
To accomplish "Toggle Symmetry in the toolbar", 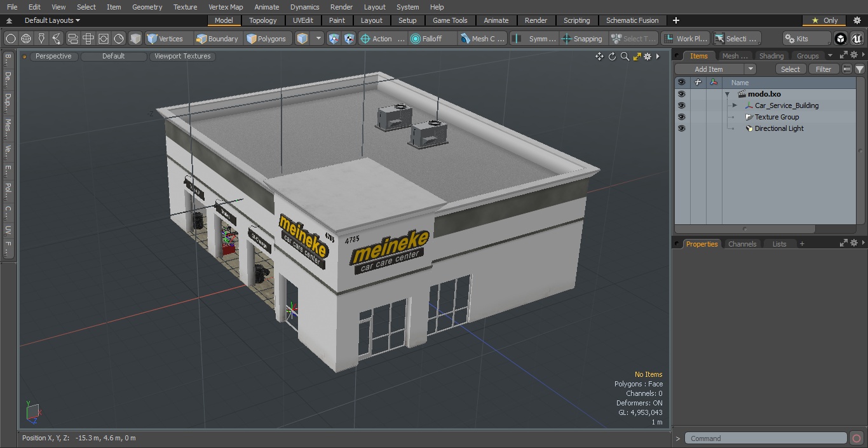I will click(x=534, y=39).
